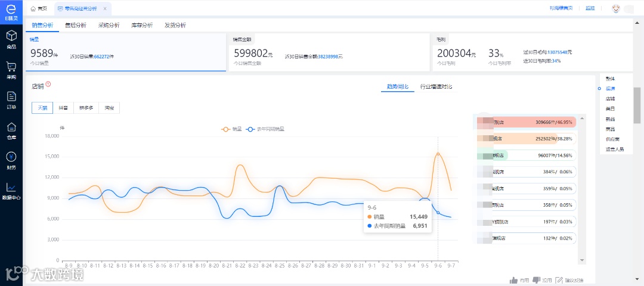Click the 监控 link in header
This screenshot has width=644, height=286.
click(590, 8)
